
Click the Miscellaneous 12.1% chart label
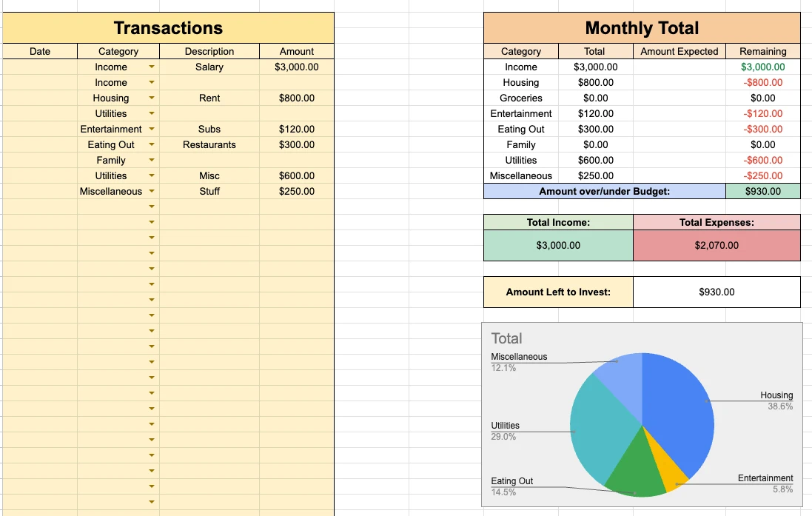tap(519, 362)
